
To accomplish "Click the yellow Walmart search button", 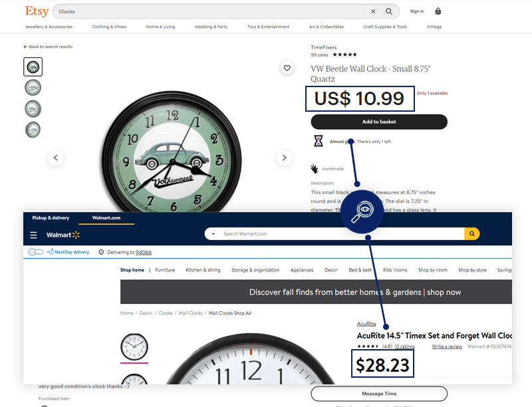I will pyautogui.click(x=471, y=234).
